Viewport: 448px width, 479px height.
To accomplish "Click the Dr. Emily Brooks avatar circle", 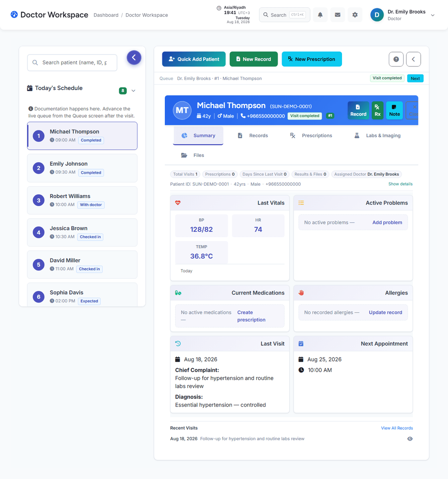I will [377, 15].
